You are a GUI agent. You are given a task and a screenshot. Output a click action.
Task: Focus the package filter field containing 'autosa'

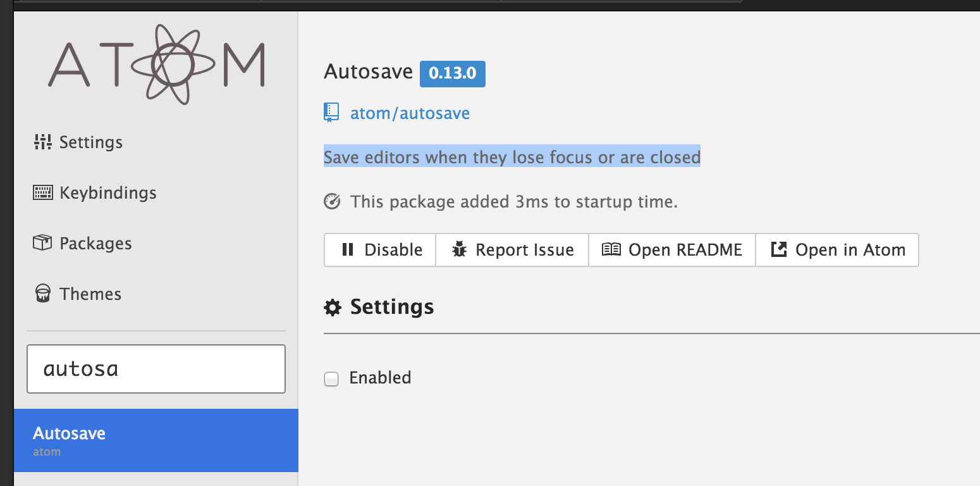(x=156, y=369)
